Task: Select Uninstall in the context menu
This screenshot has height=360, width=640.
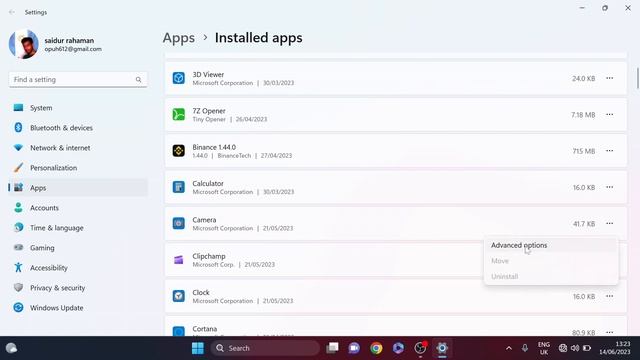Action: click(551, 276)
